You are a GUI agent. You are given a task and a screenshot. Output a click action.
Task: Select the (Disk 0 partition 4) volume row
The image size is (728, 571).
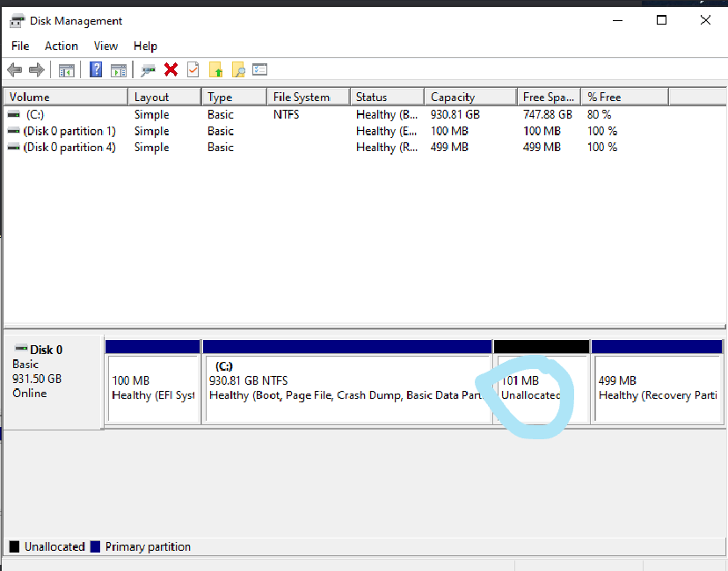click(365, 147)
